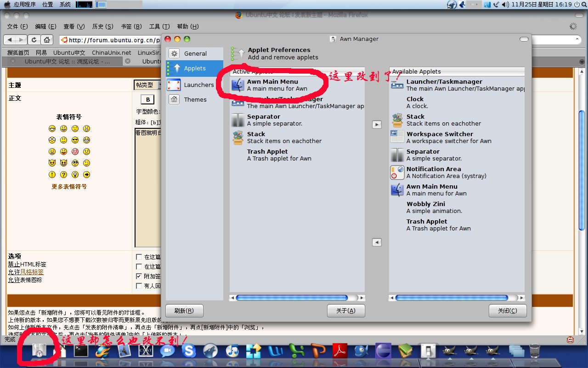The image size is (588, 368).
Task: Click the 关于(A) button
Action: click(346, 311)
